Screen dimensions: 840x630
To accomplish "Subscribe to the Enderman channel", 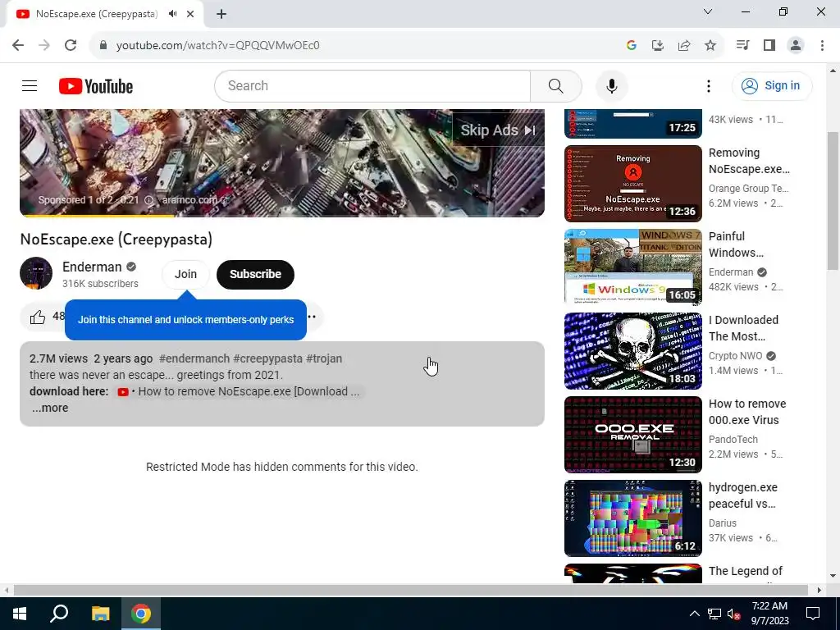I will (x=256, y=274).
